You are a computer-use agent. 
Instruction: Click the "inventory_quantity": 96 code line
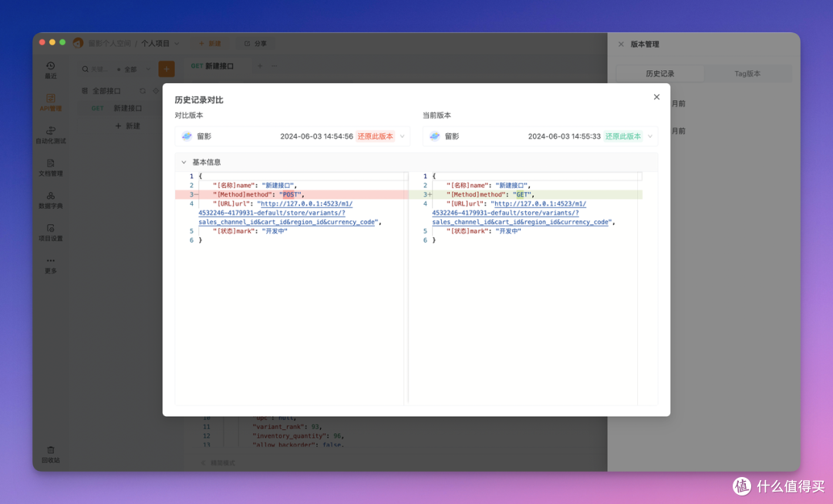pyautogui.click(x=298, y=435)
